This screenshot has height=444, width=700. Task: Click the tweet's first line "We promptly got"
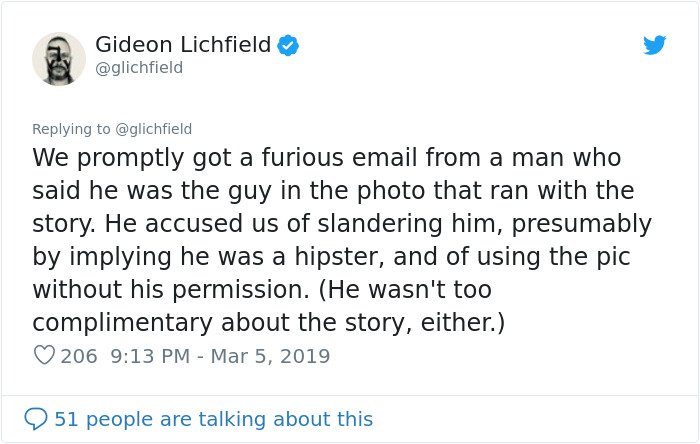(132, 158)
